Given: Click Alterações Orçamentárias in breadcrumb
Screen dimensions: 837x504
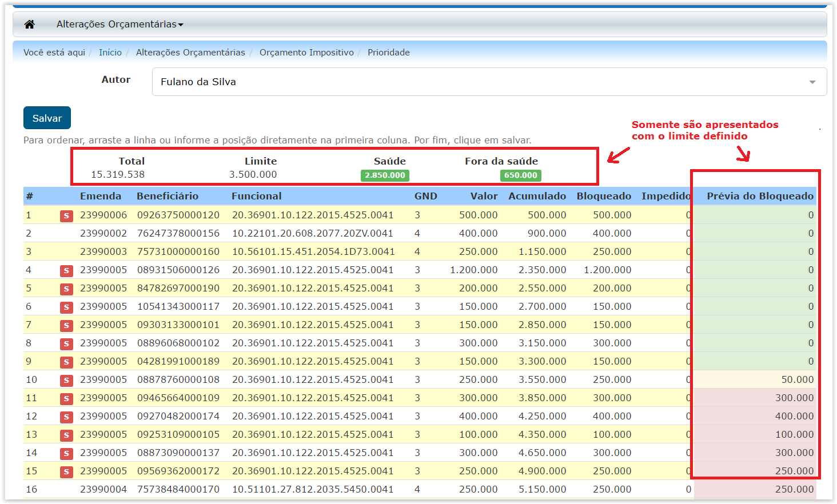Looking at the screenshot, I should [x=190, y=52].
